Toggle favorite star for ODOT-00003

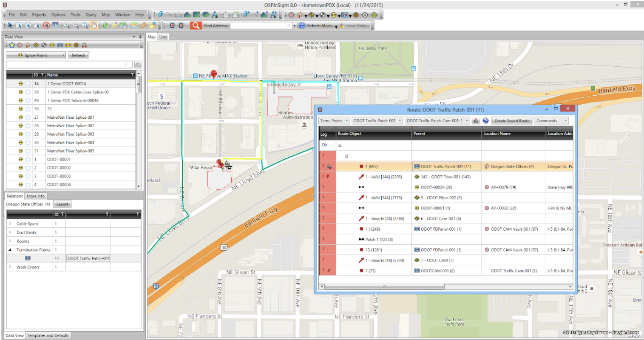[27, 177]
